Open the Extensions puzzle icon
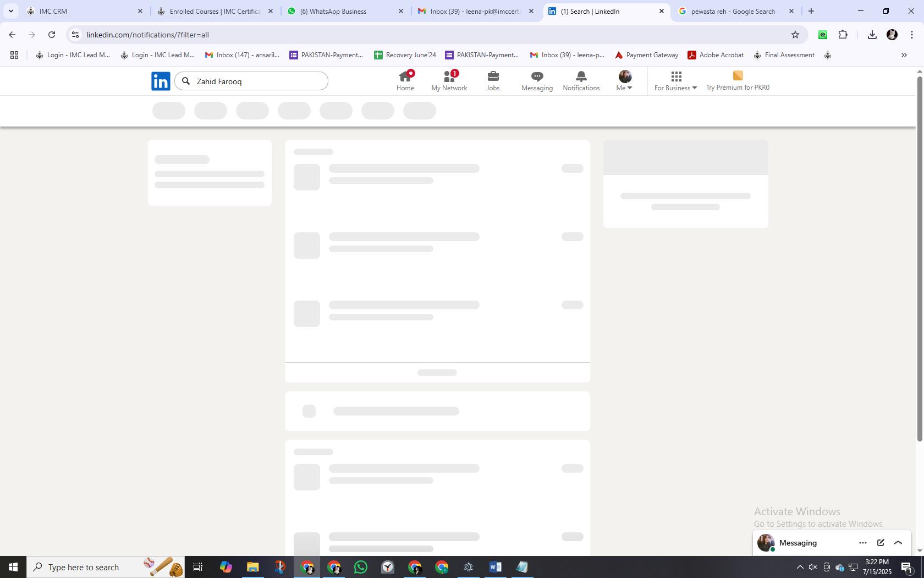The image size is (924, 578). 843,35
